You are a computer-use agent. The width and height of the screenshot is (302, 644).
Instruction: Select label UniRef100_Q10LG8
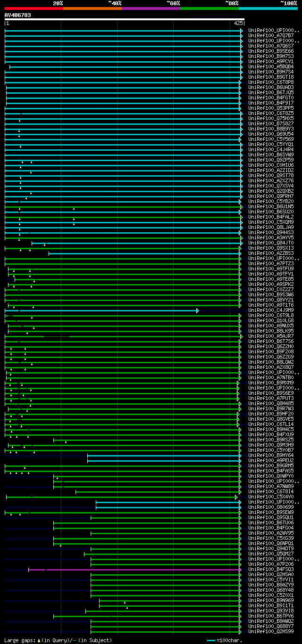pos(271,321)
